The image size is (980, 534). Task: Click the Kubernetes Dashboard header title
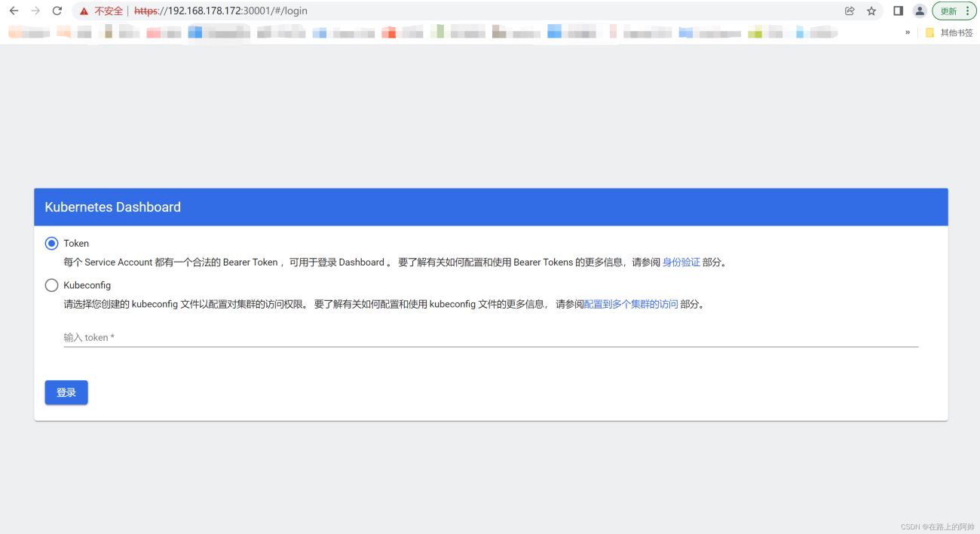[113, 207]
